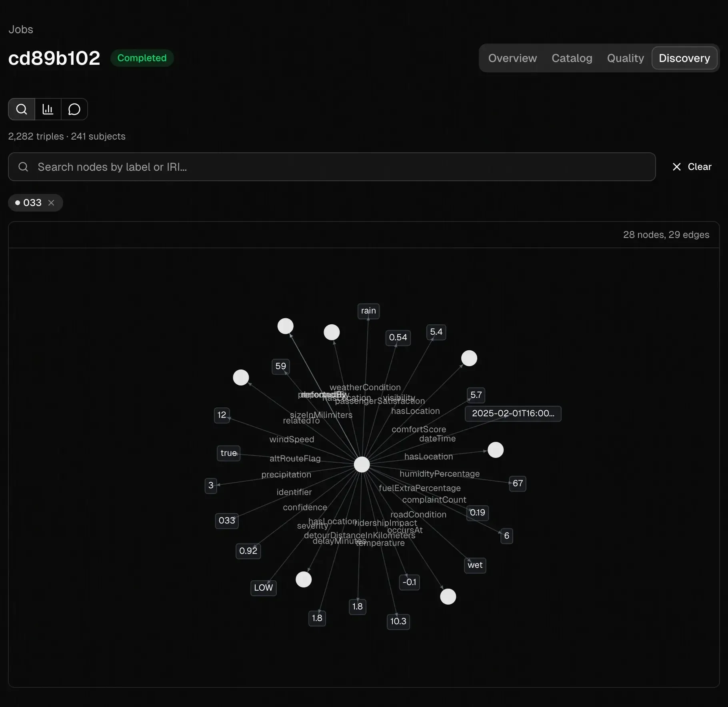Open the bar chart analytics view
The image size is (728, 707).
point(48,109)
